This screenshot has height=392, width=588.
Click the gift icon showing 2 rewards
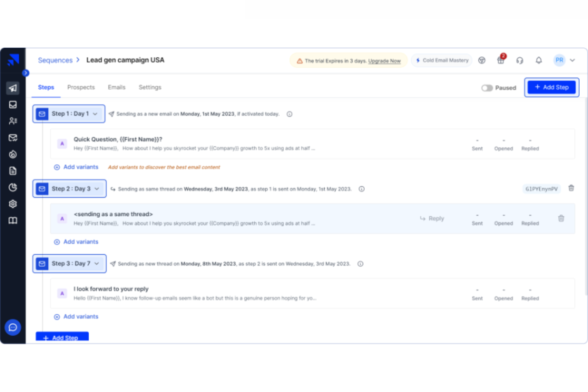click(x=500, y=60)
